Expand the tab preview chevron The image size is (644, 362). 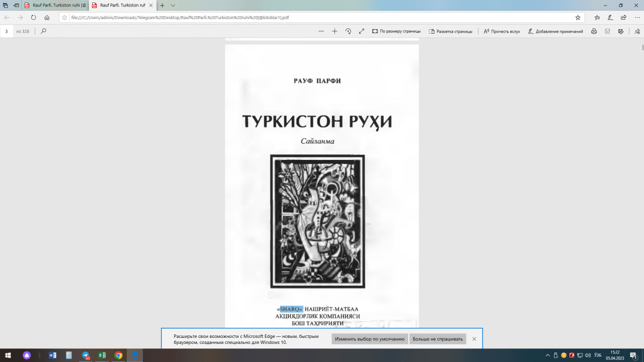click(x=173, y=5)
